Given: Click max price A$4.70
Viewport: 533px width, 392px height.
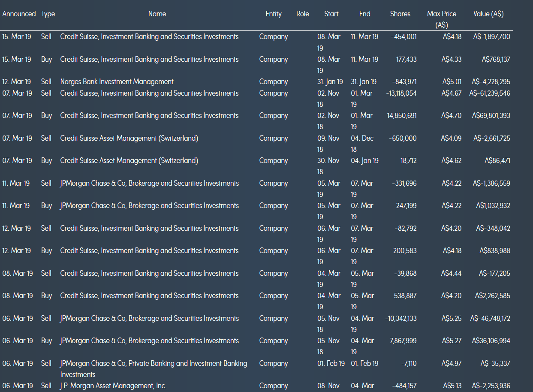Looking at the screenshot, I should [x=452, y=115].
